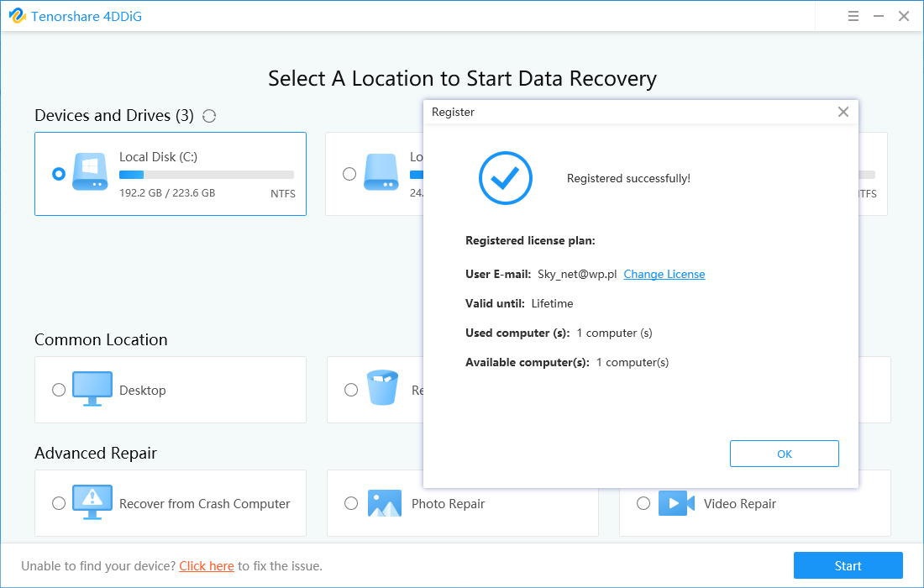924x588 pixels.
Task: Click the 'Lifetime' validity value
Action: [x=552, y=303]
